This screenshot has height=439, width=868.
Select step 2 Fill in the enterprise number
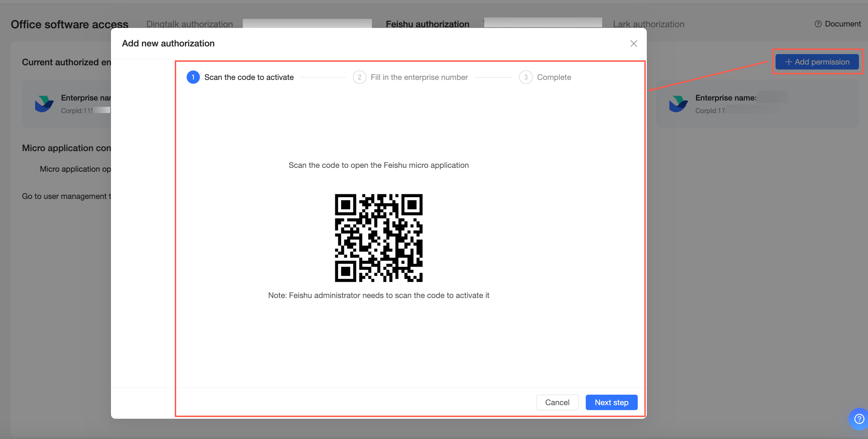[410, 77]
